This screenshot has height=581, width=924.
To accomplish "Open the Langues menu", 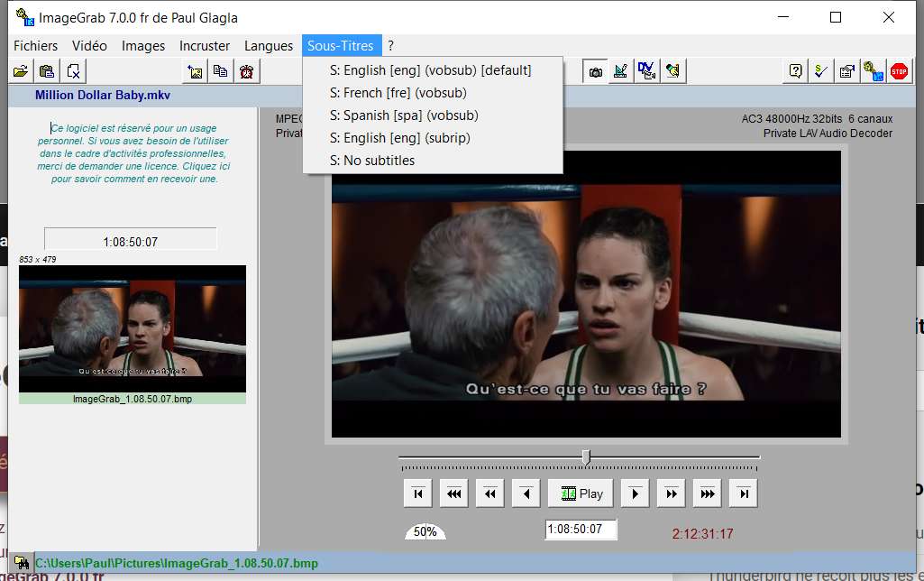I will tap(269, 46).
